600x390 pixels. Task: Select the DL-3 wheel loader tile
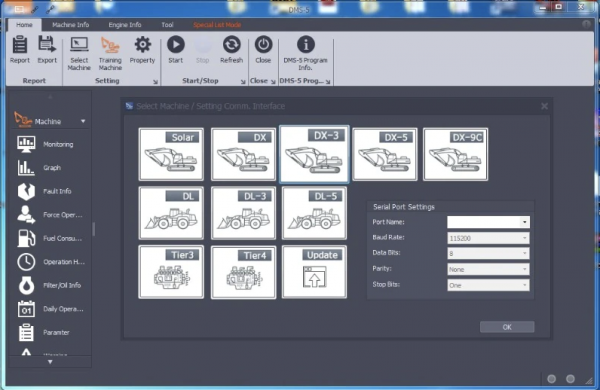pos(243,213)
